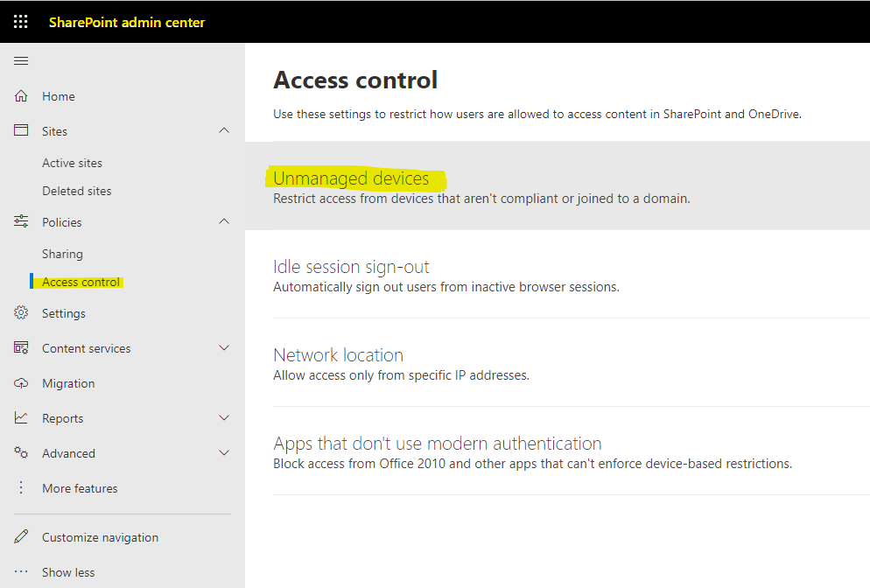
Task: Open Apps that don't use modern authentication
Action: click(438, 444)
